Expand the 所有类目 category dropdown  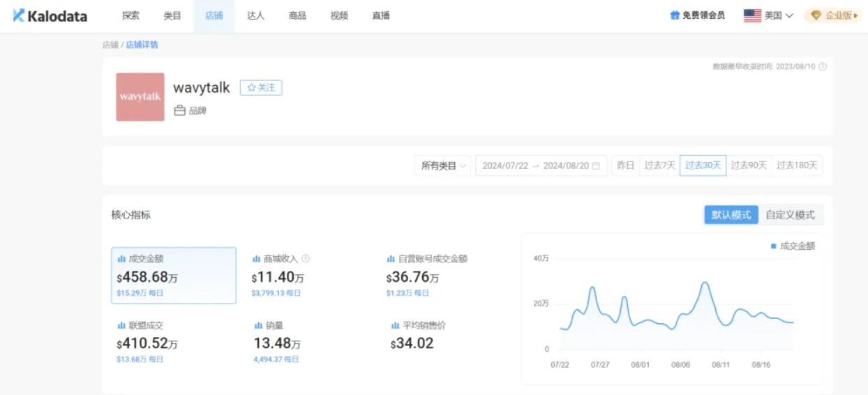442,166
